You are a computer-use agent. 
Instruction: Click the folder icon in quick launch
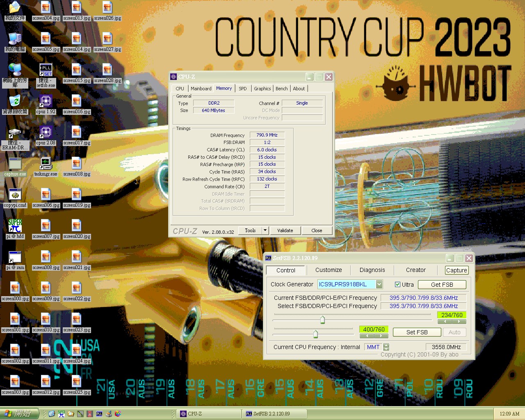(x=71, y=414)
